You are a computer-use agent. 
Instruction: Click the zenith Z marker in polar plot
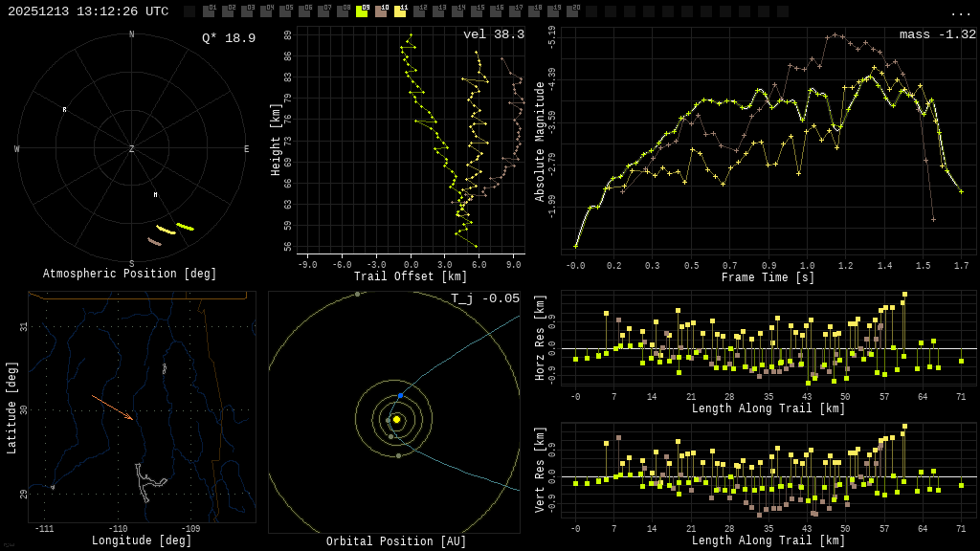[x=132, y=149]
